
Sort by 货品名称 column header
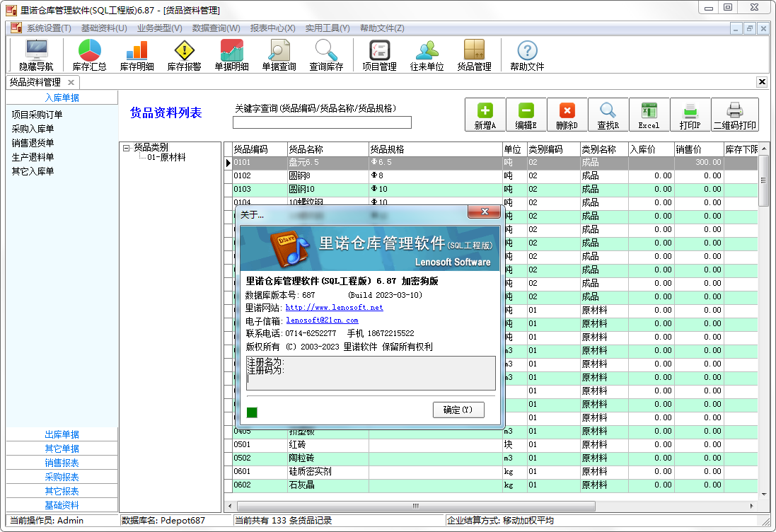tap(328, 149)
